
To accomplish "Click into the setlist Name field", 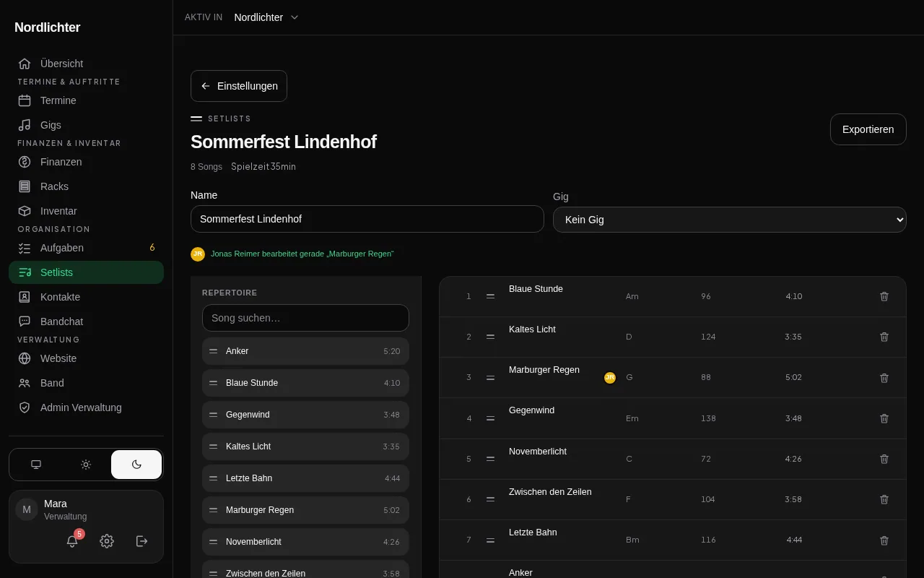I will pyautogui.click(x=367, y=219).
